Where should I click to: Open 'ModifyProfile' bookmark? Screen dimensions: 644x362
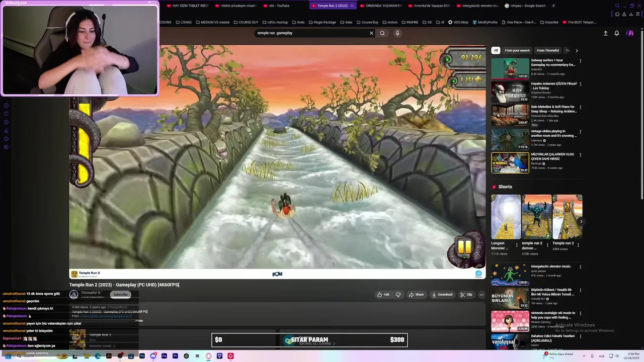pos(485,22)
